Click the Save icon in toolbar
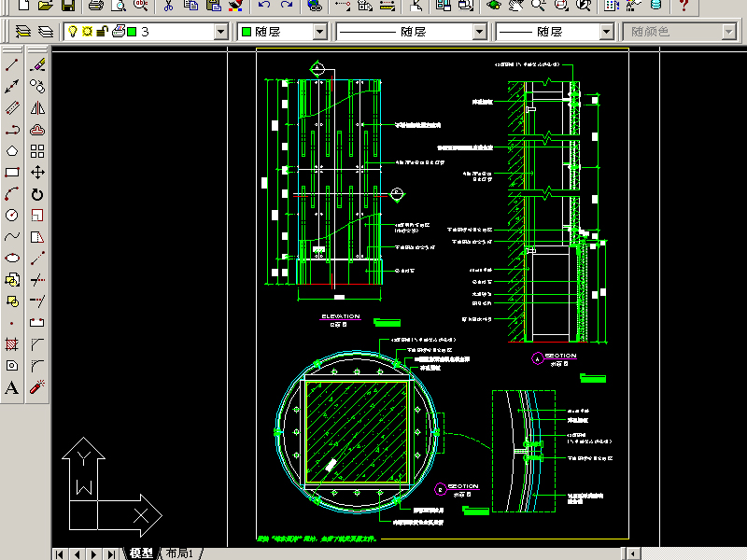Viewport: 747px width, 560px height. click(68, 6)
